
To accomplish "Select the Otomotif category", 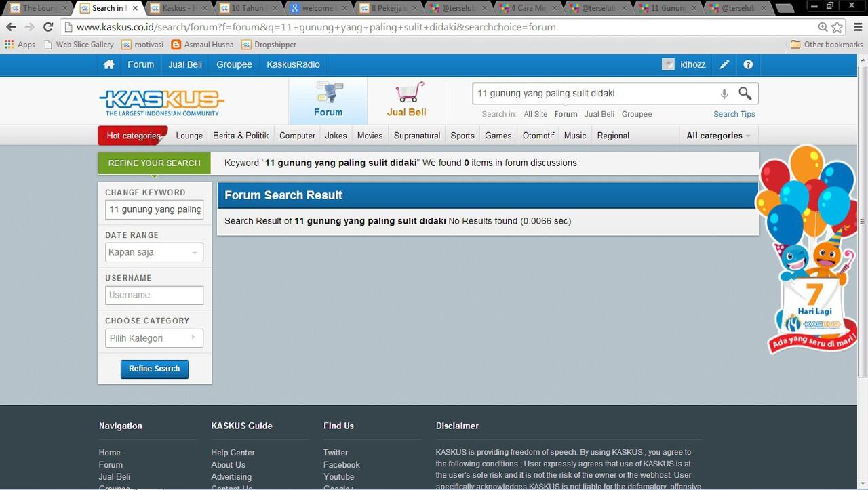I will (538, 136).
